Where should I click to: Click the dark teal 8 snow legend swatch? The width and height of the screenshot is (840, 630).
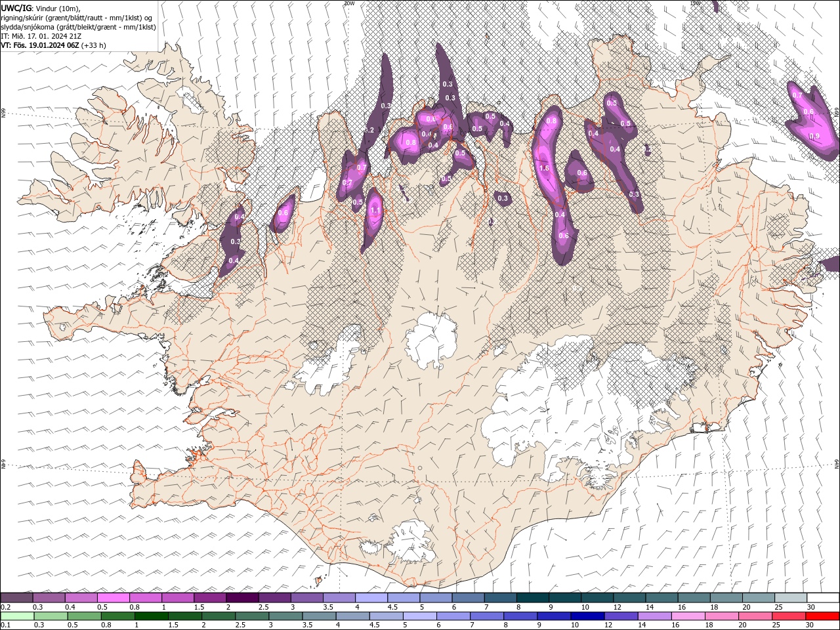point(533,598)
